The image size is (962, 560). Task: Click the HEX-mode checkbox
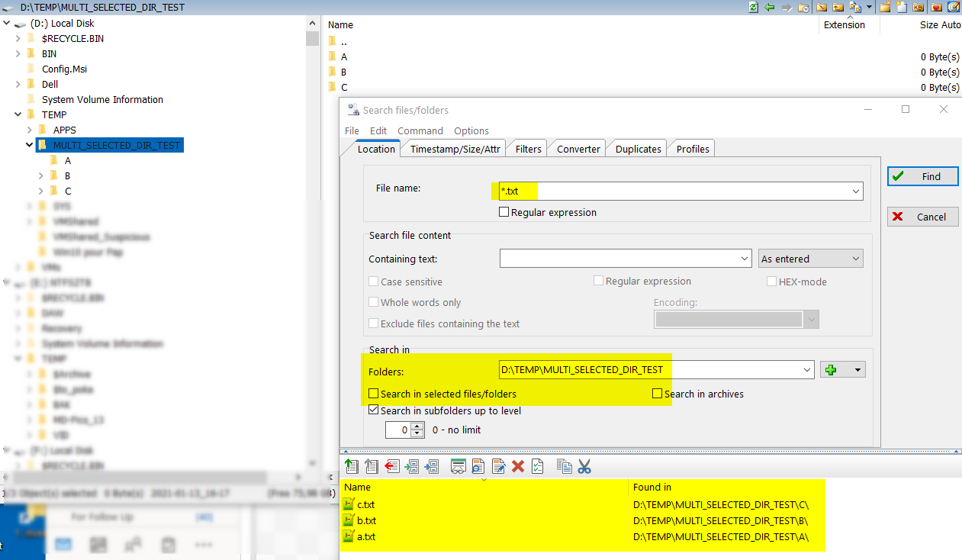[771, 282]
